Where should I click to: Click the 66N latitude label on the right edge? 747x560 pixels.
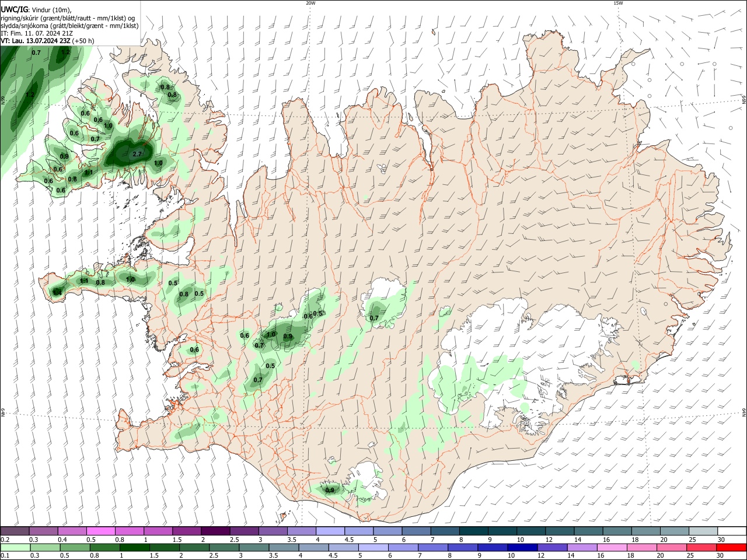pos(744,100)
